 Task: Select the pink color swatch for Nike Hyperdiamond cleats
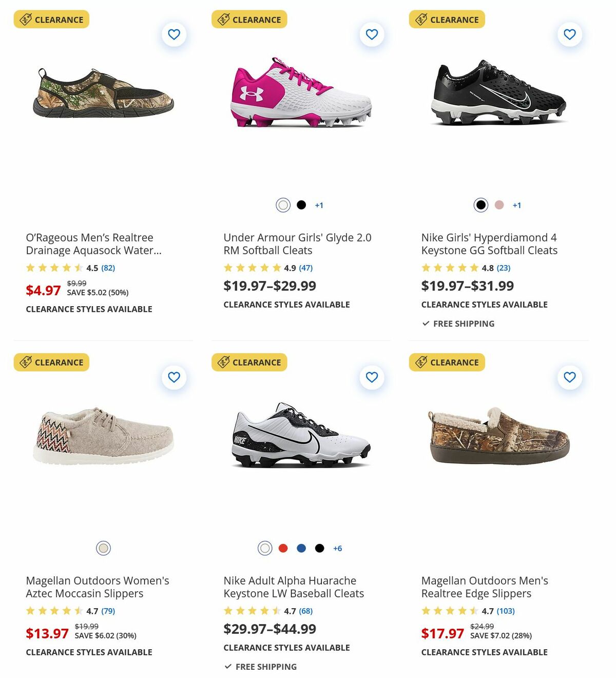pyautogui.click(x=498, y=204)
